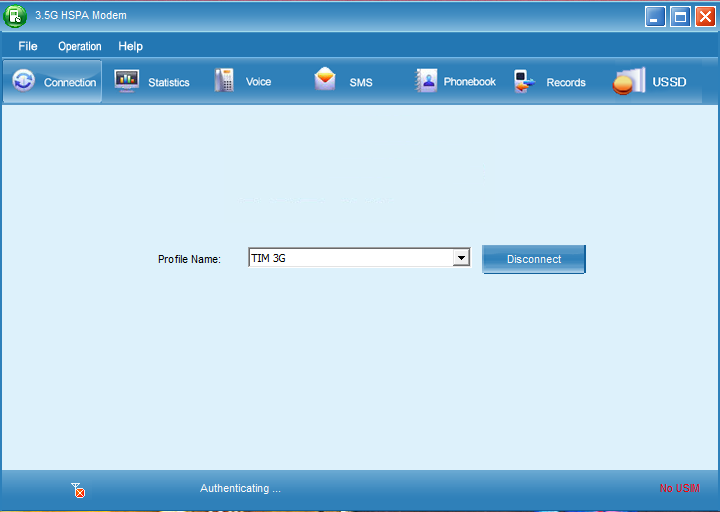Open the Records transfer icon
Screen dimensions: 720x512
point(524,81)
